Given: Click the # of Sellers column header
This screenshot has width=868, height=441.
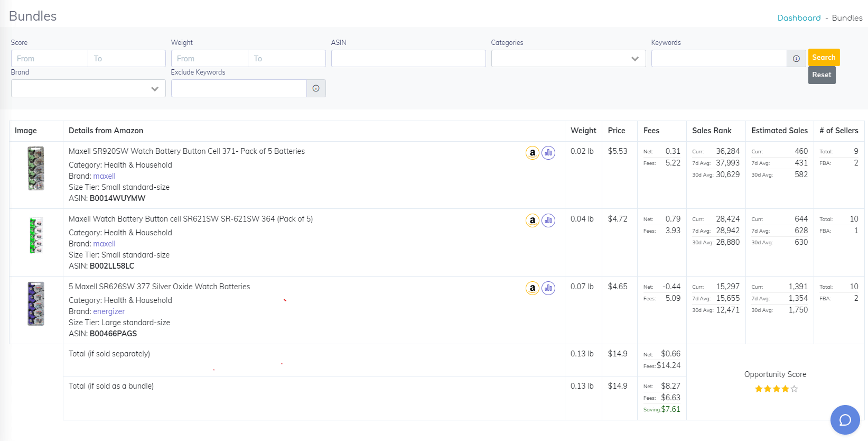Looking at the screenshot, I should tap(839, 131).
